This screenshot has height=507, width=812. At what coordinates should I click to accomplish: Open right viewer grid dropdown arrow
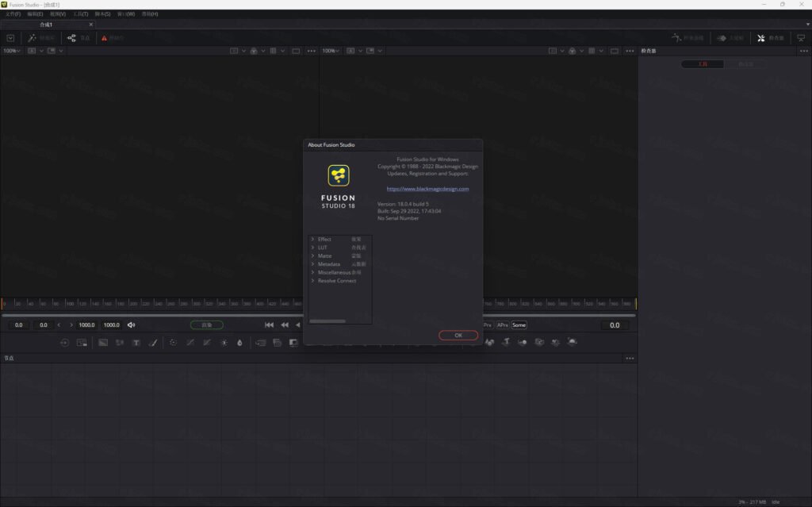pos(601,51)
